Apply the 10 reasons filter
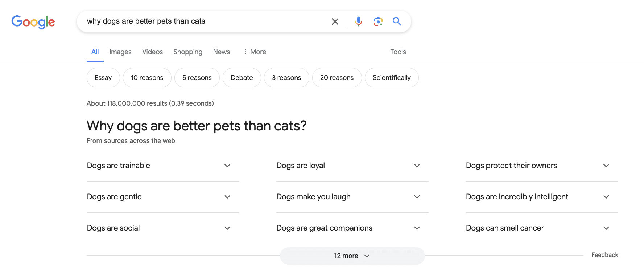The image size is (644, 273). [147, 77]
